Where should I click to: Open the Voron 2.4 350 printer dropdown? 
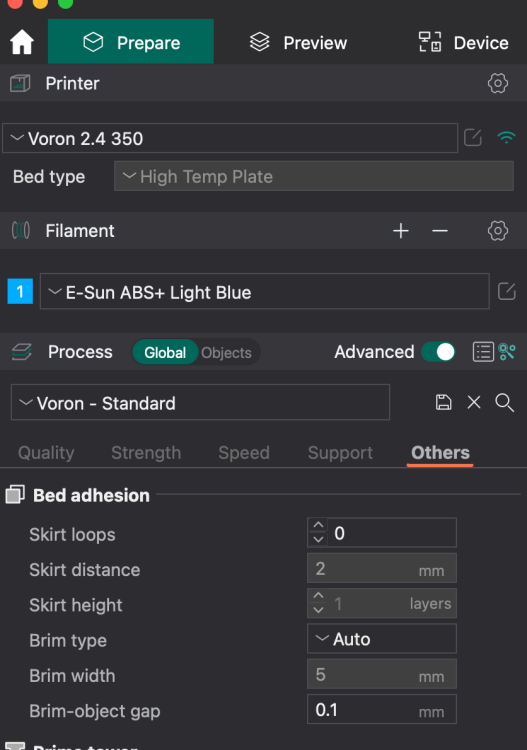pos(230,138)
